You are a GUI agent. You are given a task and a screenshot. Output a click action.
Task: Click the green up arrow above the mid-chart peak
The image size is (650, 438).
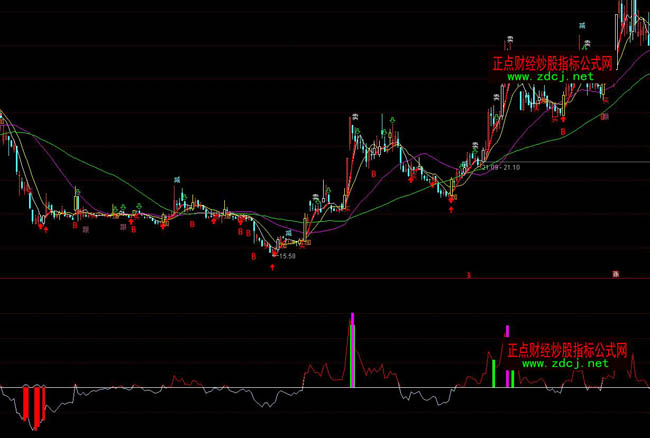[392, 120]
